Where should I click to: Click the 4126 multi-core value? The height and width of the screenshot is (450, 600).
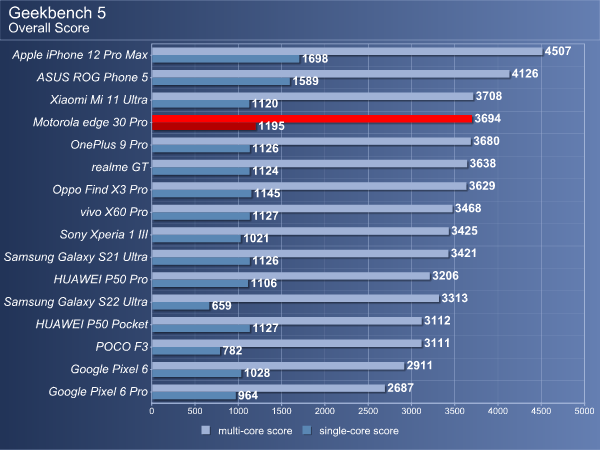click(525, 74)
